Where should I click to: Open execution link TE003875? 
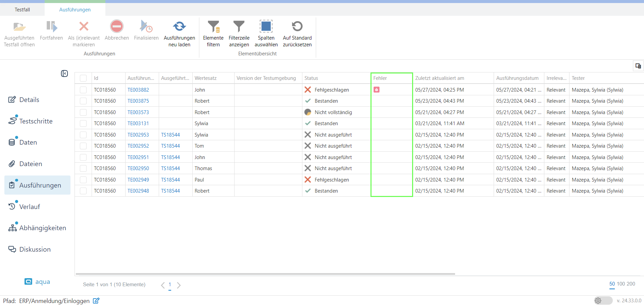[x=138, y=101]
